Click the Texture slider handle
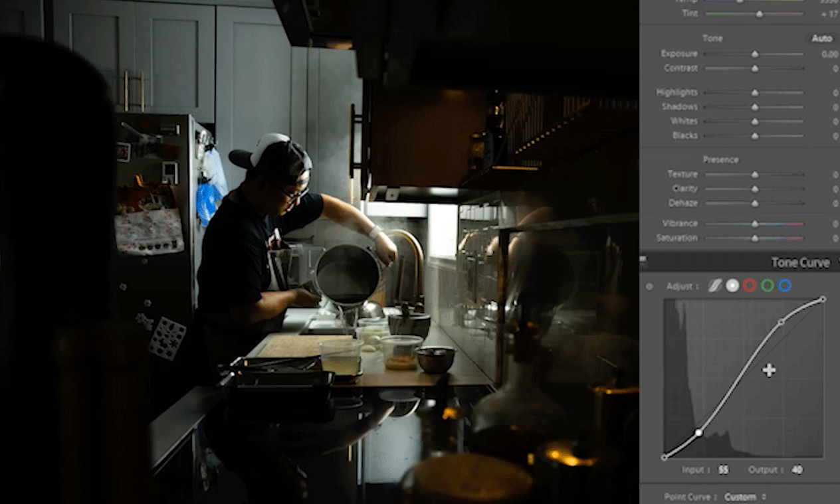The width and height of the screenshot is (840, 504). coord(755,175)
